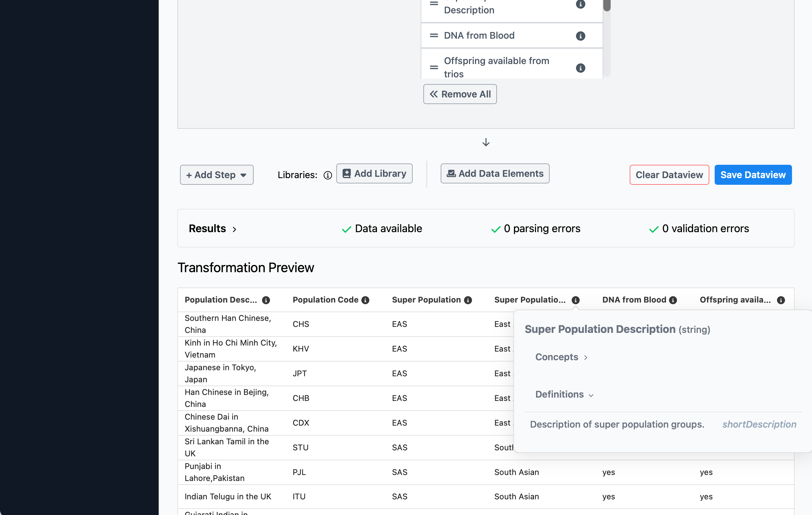Click the Remove All button
Image resolution: width=812 pixels, height=515 pixels.
click(x=460, y=94)
